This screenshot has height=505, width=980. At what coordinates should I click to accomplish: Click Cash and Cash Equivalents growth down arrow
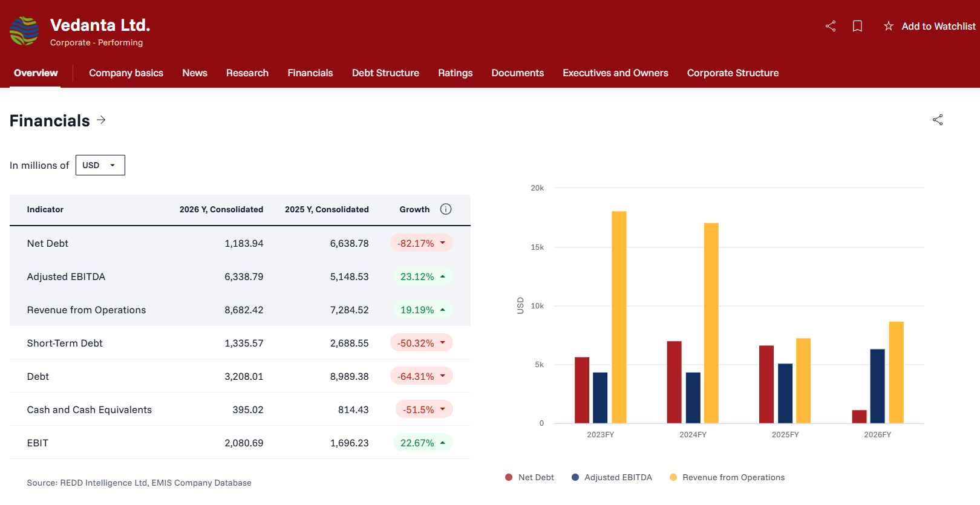443,409
